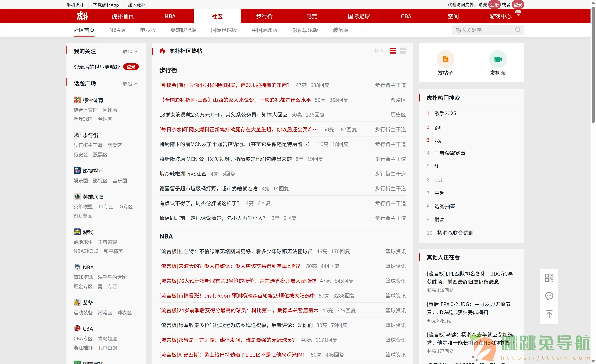Open the LPL战队排名变化 post in 其他人正在看
596x364 pixels.
[470, 278]
